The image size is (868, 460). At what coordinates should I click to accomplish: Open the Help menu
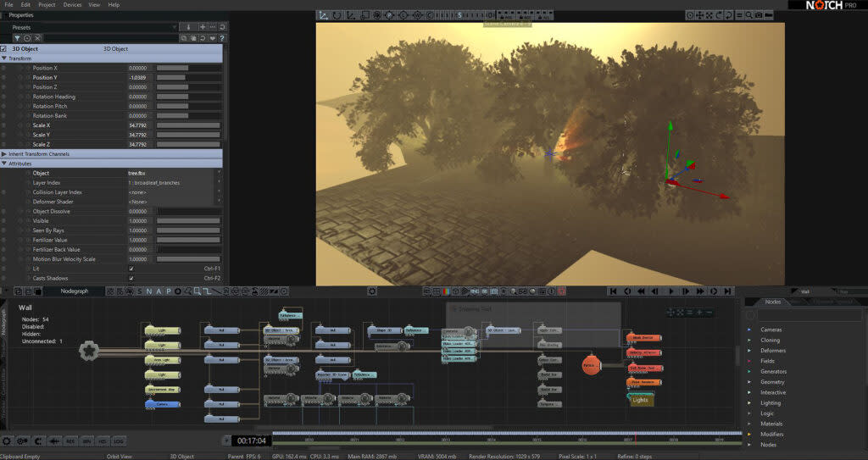coord(114,4)
